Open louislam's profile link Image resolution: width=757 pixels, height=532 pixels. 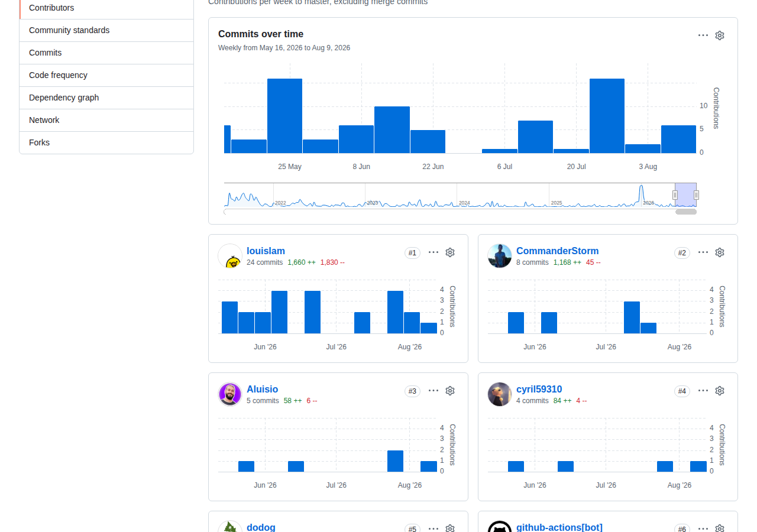tap(266, 251)
